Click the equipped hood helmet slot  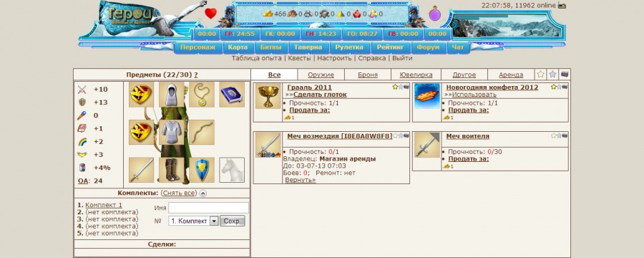tap(172, 94)
